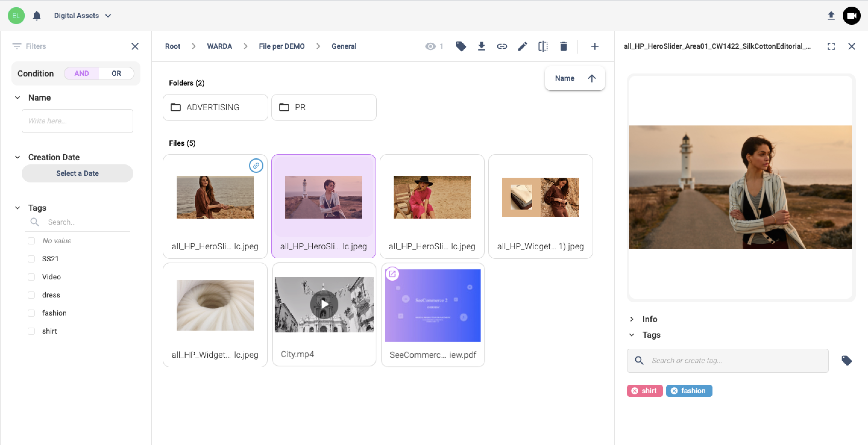The image size is (868, 445).
Task: Open the compare/versions icon next to the pencil
Action: tap(543, 46)
